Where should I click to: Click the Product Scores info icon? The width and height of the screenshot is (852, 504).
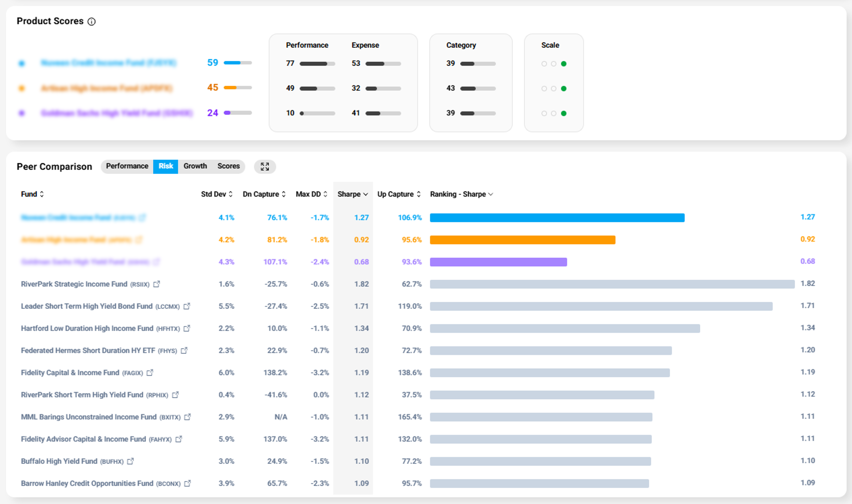pyautogui.click(x=91, y=22)
